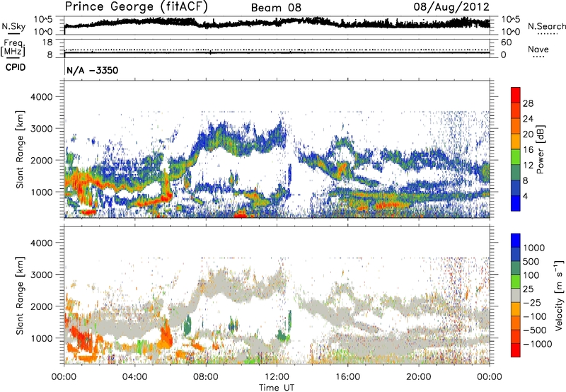This screenshot has width=566, height=392.
Task: Click the "Slant Range [km]" label of power panel
Action: coord(20,149)
